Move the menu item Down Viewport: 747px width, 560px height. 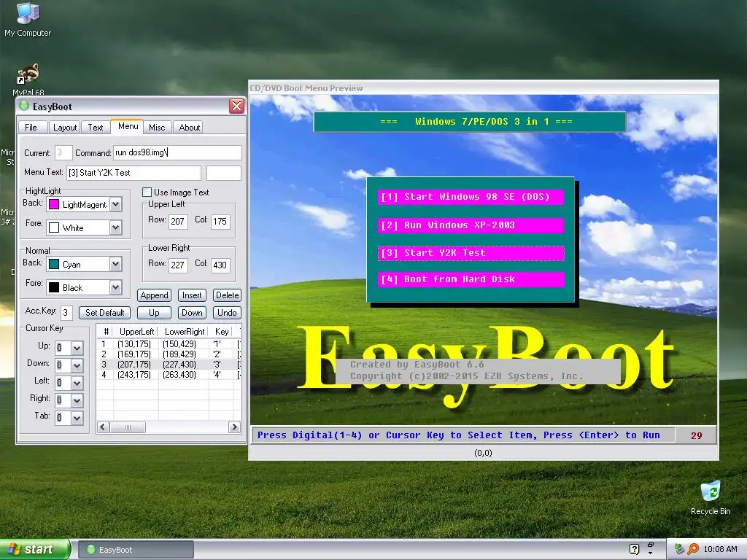click(192, 313)
